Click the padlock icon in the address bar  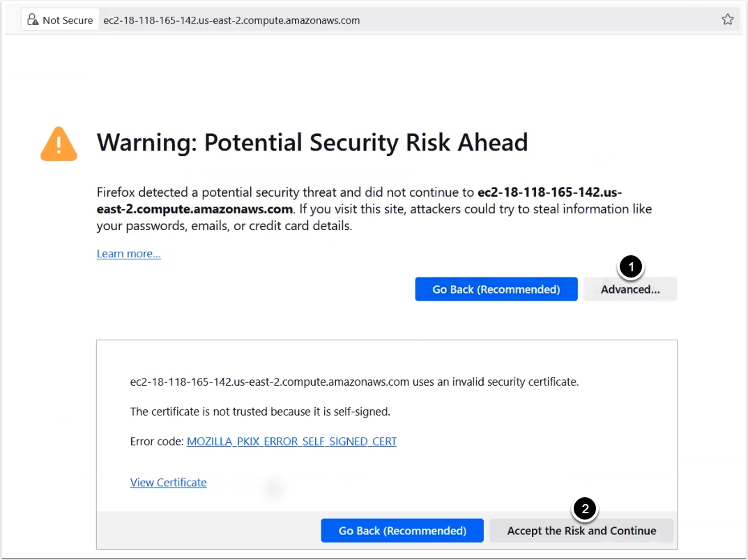(33, 20)
